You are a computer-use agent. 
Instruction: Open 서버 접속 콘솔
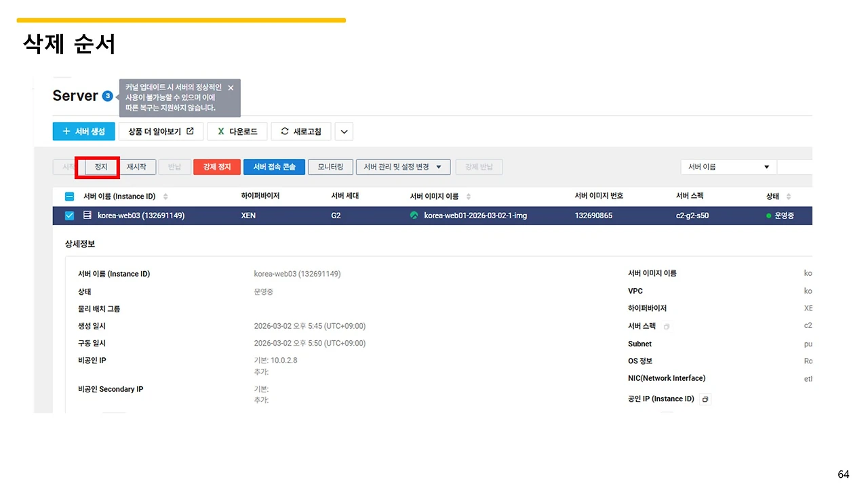coord(274,167)
